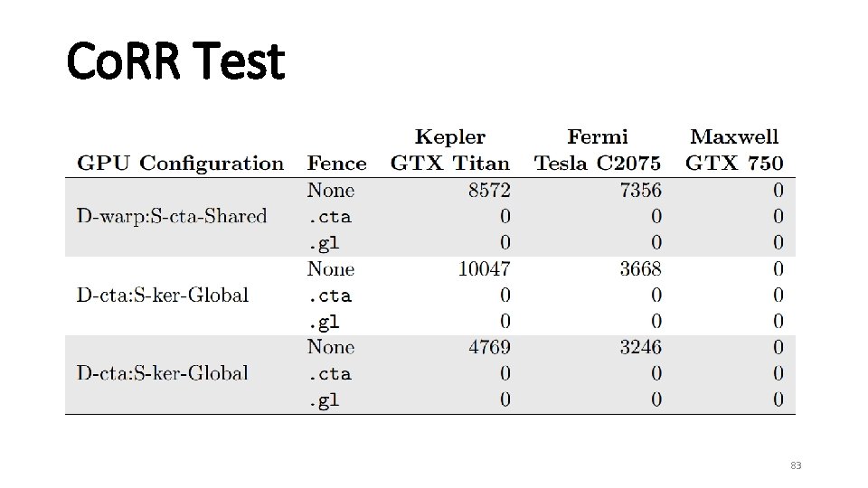Select the last .gl fence entry
This screenshot has height=488, width=868.
[324, 400]
